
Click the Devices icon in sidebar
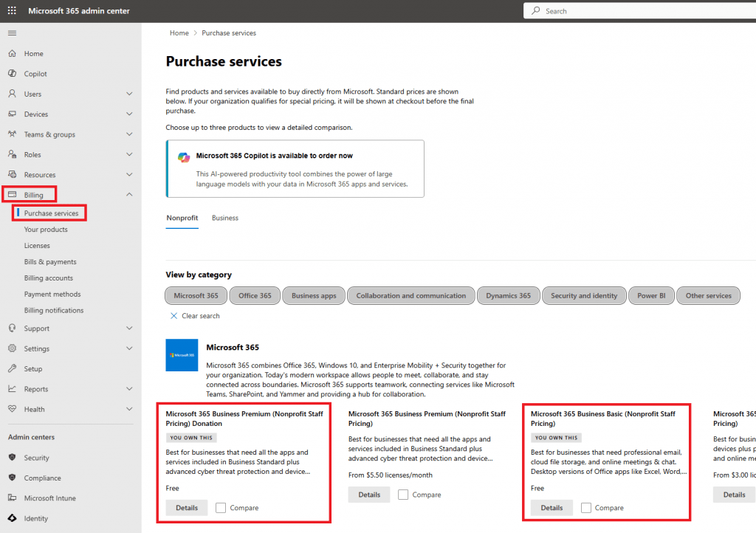click(x=12, y=114)
